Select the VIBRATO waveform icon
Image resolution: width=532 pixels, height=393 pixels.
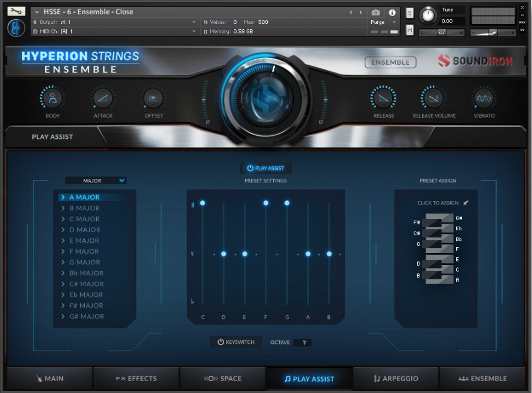click(484, 98)
